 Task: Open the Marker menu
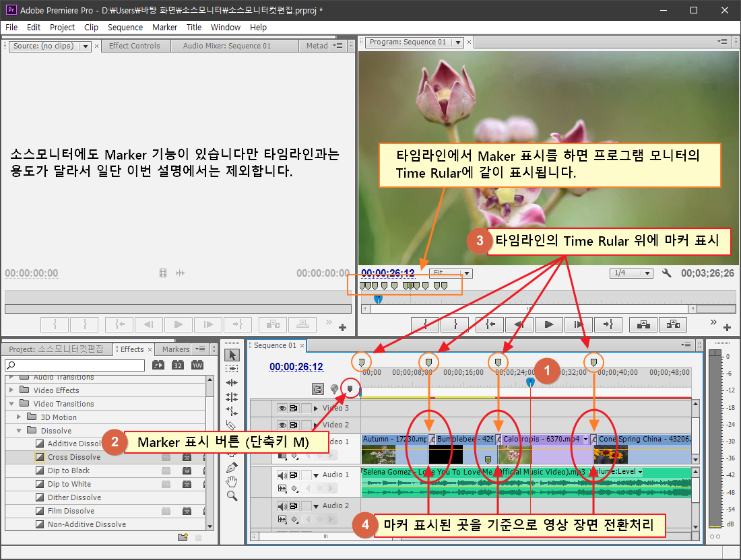point(164,28)
